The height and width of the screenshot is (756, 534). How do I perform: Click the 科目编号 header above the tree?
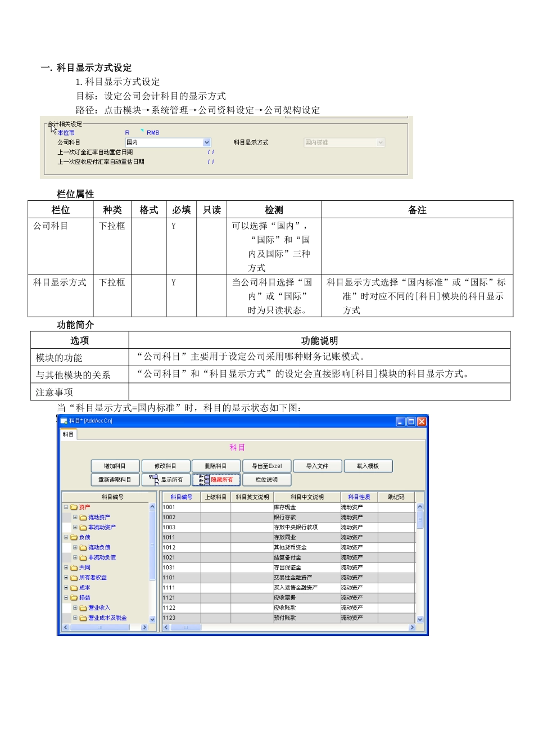(x=112, y=497)
